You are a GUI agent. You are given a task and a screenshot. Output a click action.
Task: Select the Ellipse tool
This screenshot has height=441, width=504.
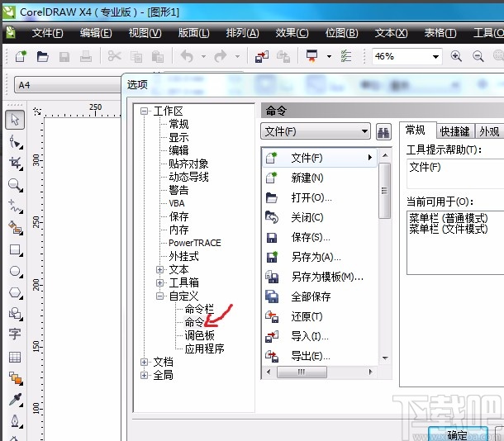[16, 272]
